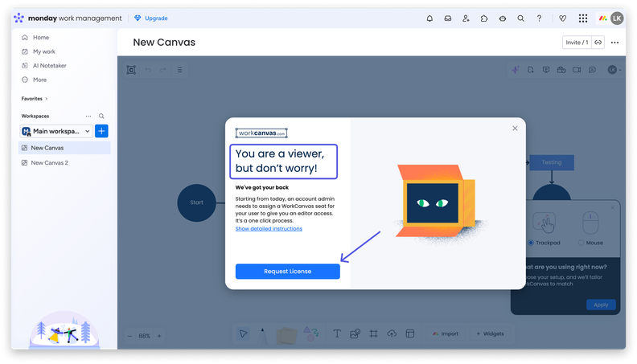Viewport: 637px width, 364px height.
Task: Click the video camera icon on canvas
Action: [577, 70]
